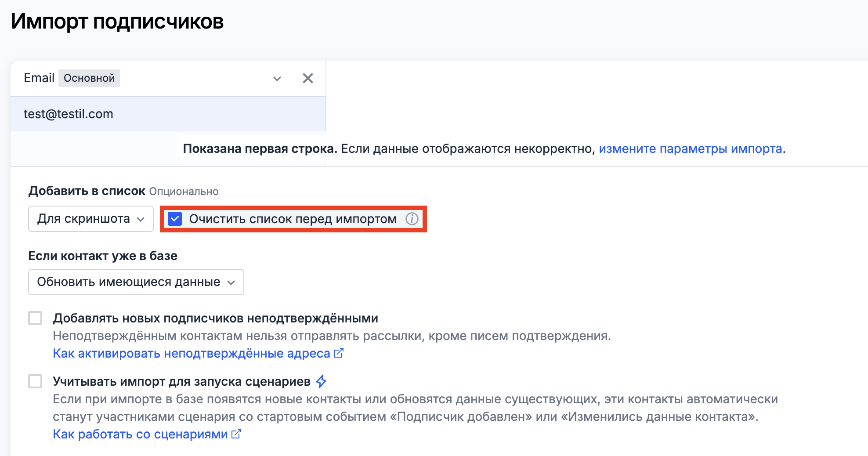Click the «Импорт подписчиков» page heading

tap(117, 22)
